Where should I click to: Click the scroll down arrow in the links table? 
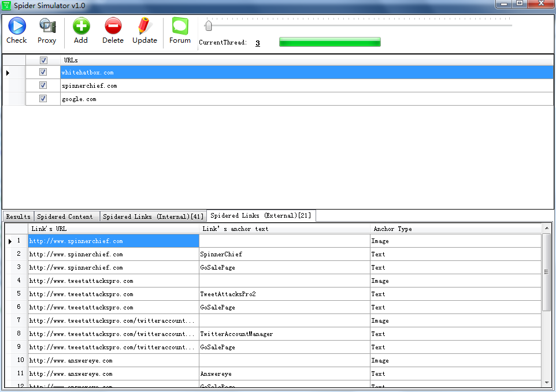click(x=547, y=382)
